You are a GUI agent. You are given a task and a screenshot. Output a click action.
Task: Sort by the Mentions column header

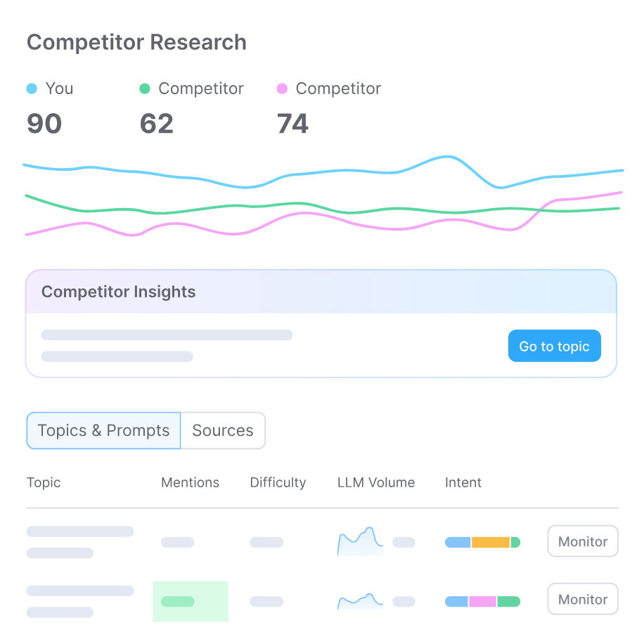point(190,482)
